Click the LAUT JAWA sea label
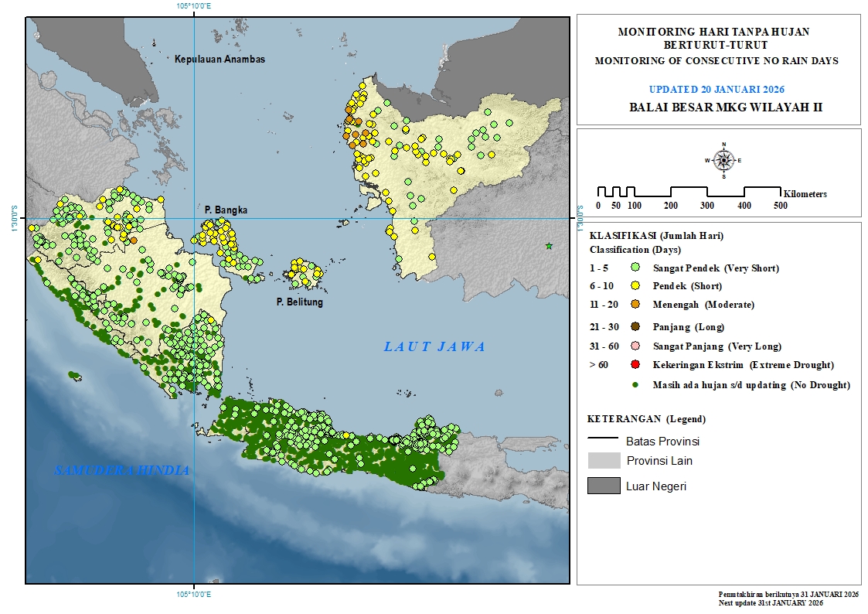 click(434, 347)
